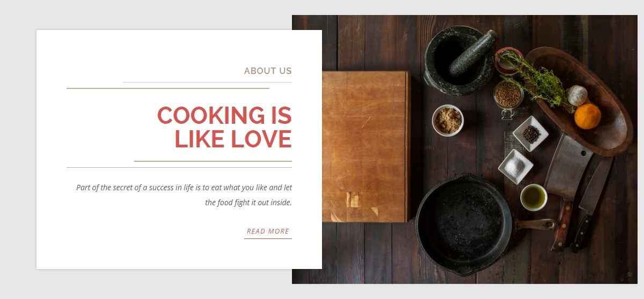
Task: Click the garlic bulb in wooden bowl
Action: (576, 95)
